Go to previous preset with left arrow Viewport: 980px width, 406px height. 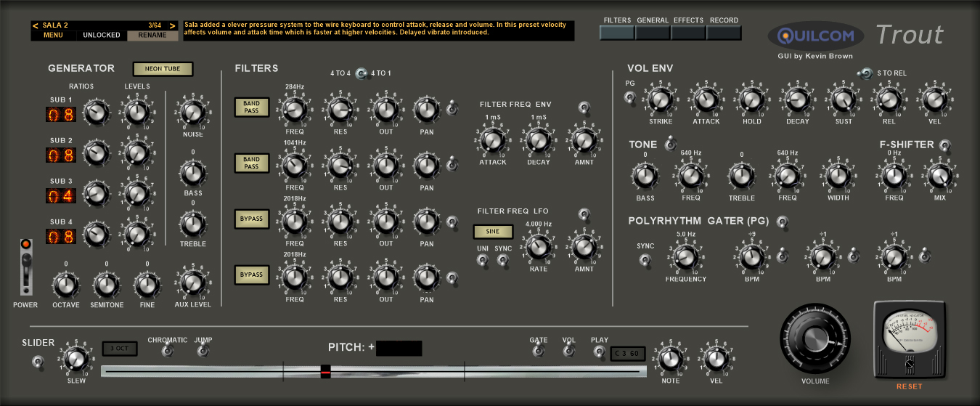pos(36,25)
